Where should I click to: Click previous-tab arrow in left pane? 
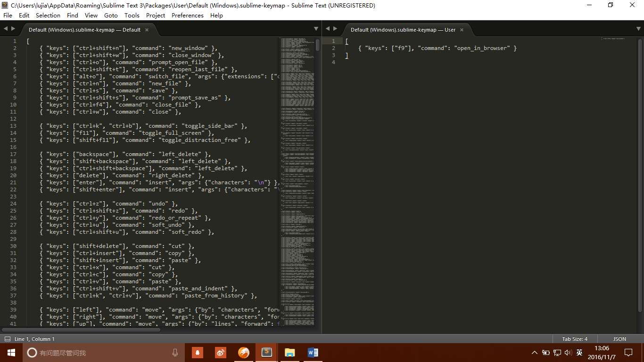(x=6, y=29)
